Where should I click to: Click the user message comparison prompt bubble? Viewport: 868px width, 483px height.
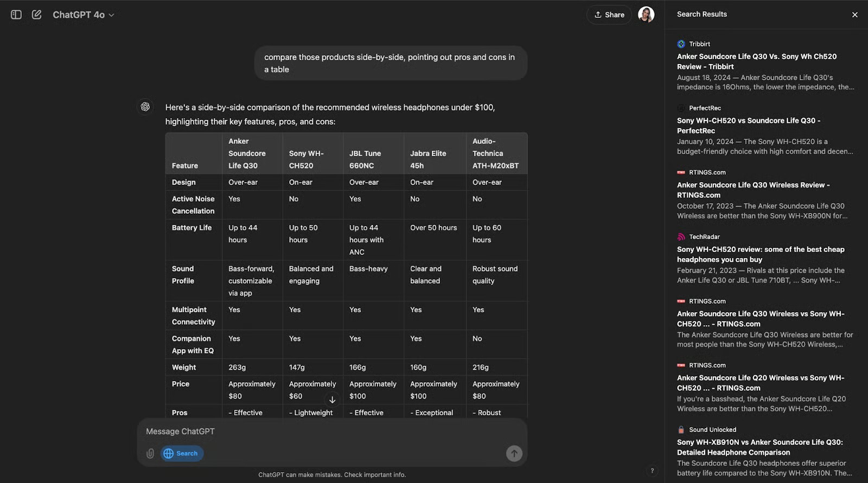coord(390,63)
